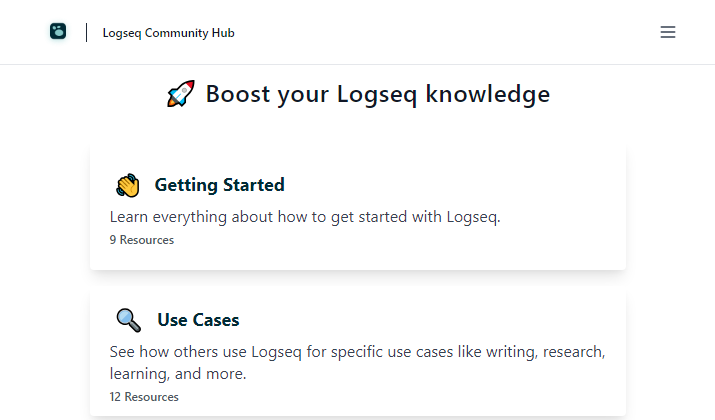Open the Use Cases heading
The height and width of the screenshot is (420, 715).
tap(198, 320)
